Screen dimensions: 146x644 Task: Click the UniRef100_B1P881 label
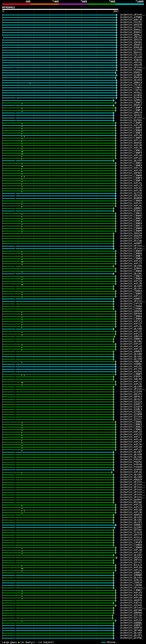coord(131,120)
